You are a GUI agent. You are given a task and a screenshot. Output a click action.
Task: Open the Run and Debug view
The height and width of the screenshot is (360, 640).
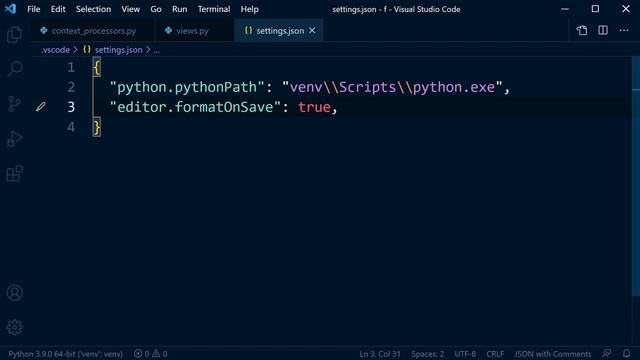[15, 139]
